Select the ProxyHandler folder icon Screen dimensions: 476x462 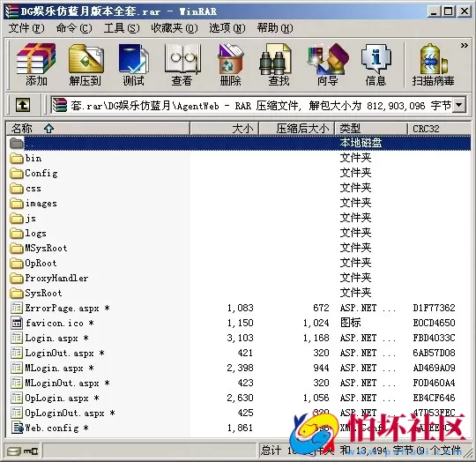click(x=17, y=278)
